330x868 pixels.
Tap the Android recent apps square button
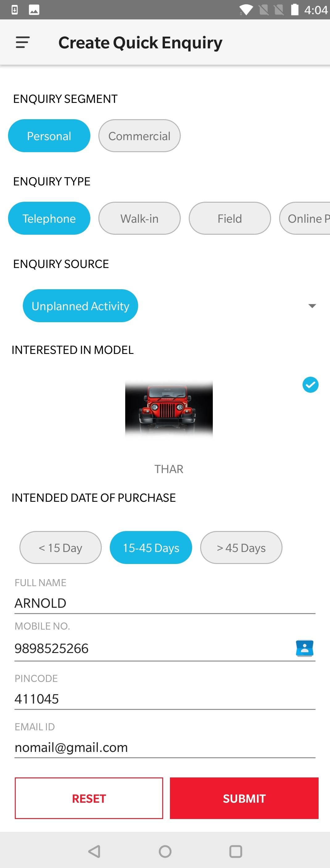(x=236, y=851)
